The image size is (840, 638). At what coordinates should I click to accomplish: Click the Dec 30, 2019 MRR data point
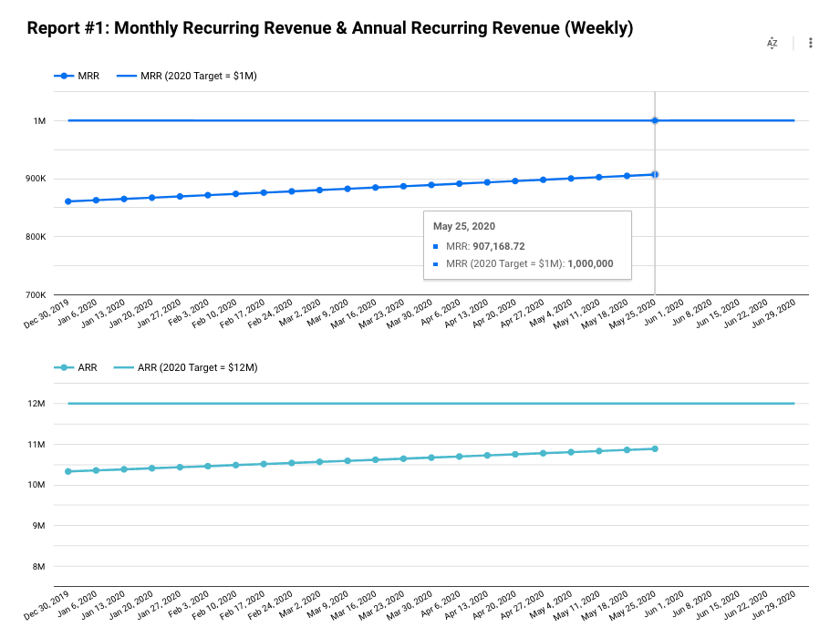pos(68,201)
